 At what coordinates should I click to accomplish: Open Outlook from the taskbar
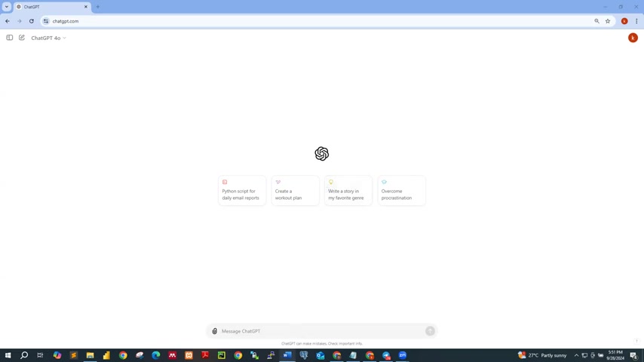[x=320, y=355]
